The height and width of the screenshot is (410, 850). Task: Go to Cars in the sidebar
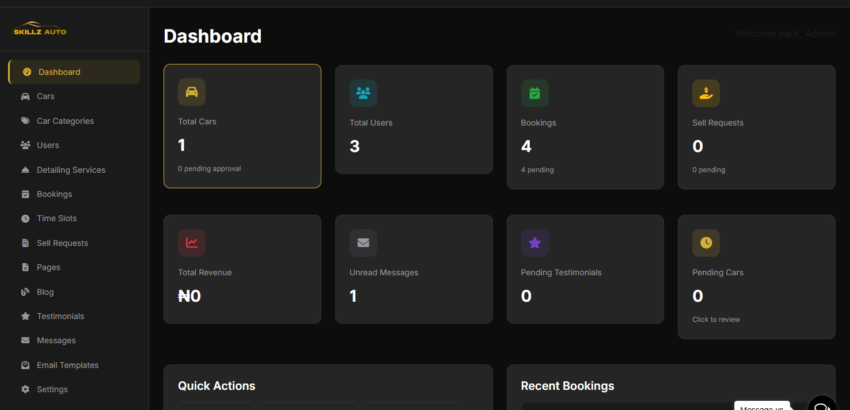[74, 97]
